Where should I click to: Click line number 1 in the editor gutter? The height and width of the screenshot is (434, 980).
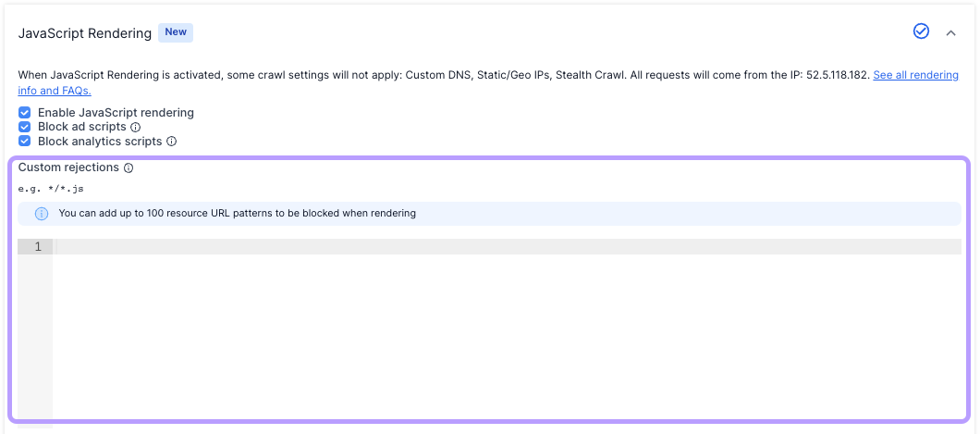tap(37, 247)
